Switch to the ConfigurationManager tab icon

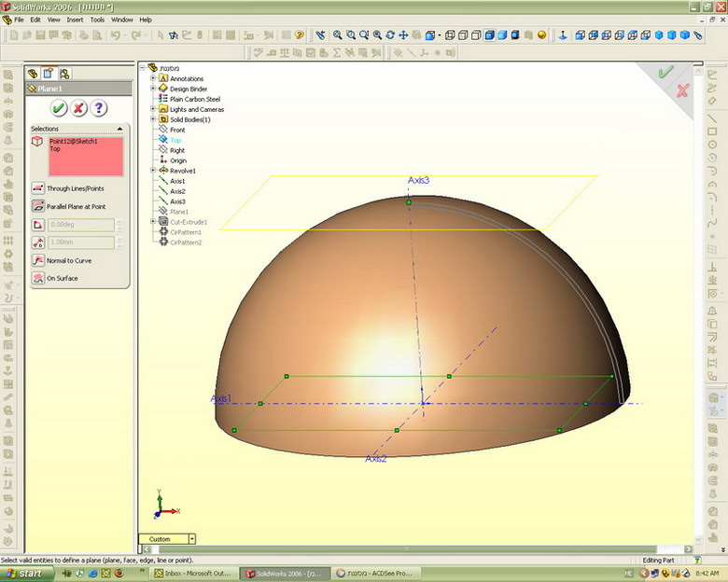(66, 73)
